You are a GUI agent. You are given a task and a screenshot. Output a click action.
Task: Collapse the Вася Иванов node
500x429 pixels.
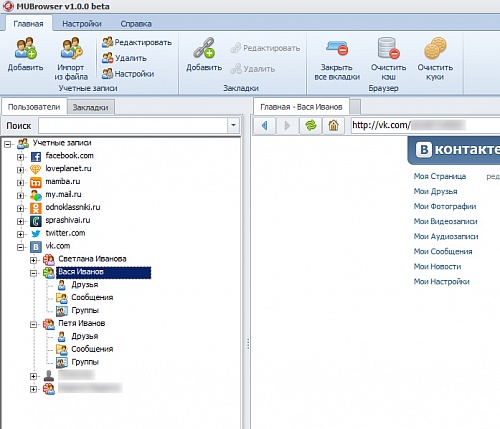(33, 273)
